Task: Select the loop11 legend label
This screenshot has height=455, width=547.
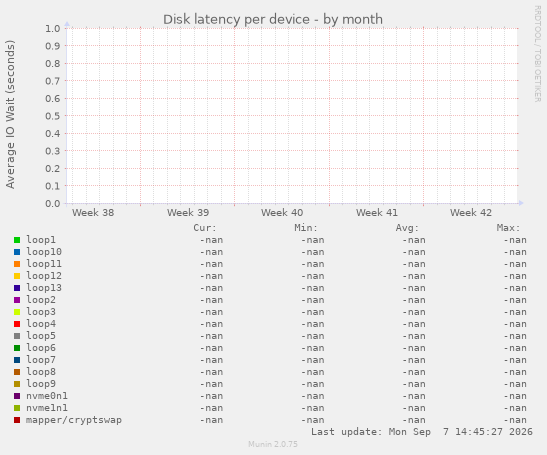Action: [x=44, y=264]
